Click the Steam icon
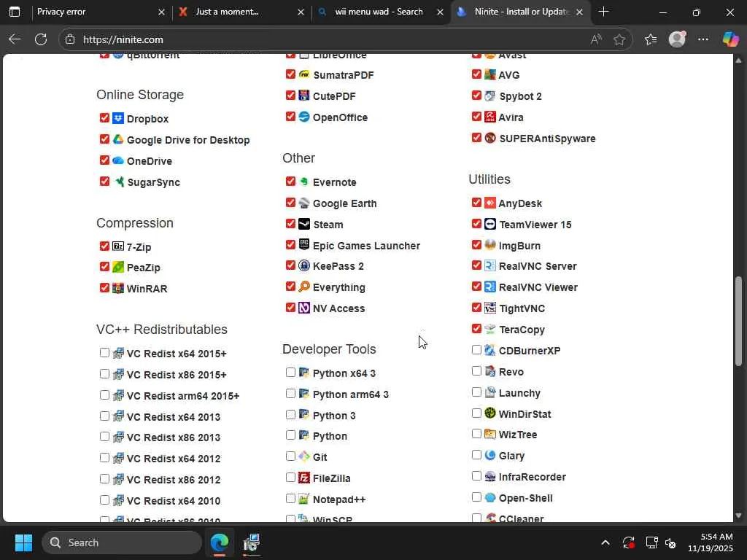This screenshot has width=747, height=560. tap(304, 224)
